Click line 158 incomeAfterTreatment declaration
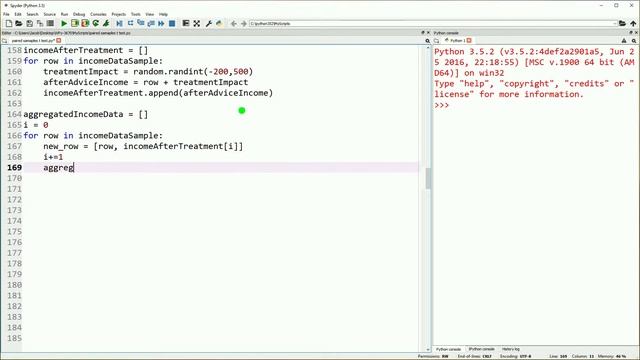 click(86, 50)
